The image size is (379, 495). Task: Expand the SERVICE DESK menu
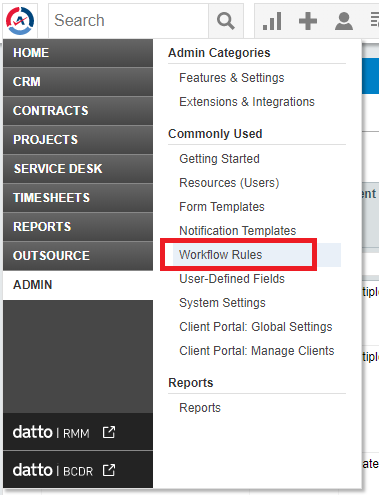(78, 169)
